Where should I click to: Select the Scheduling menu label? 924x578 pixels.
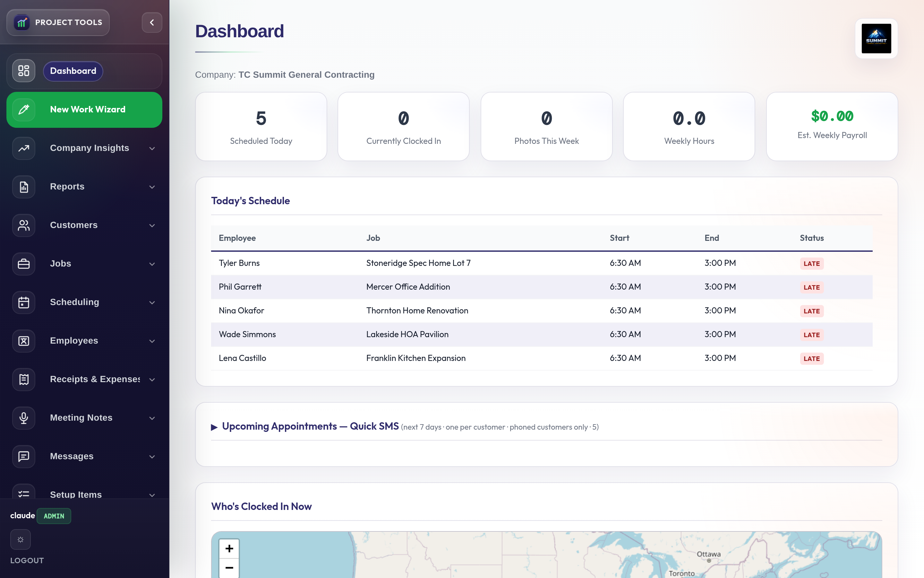[74, 302]
